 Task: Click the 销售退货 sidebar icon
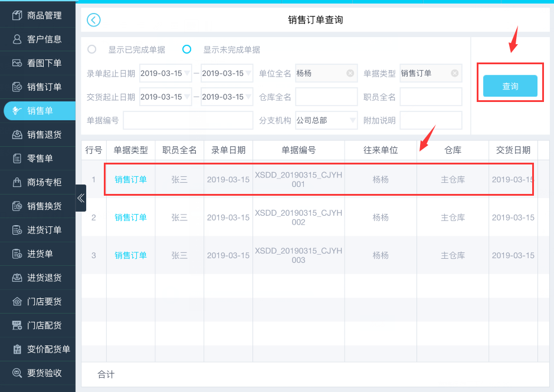point(17,134)
